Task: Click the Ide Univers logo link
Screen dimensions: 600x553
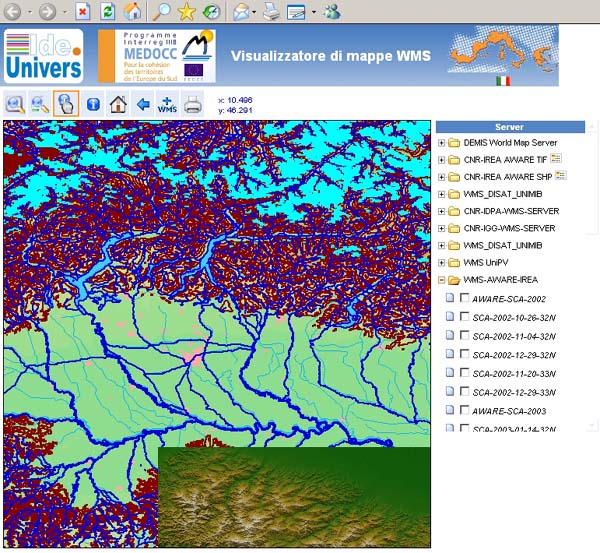Action: 43,56
